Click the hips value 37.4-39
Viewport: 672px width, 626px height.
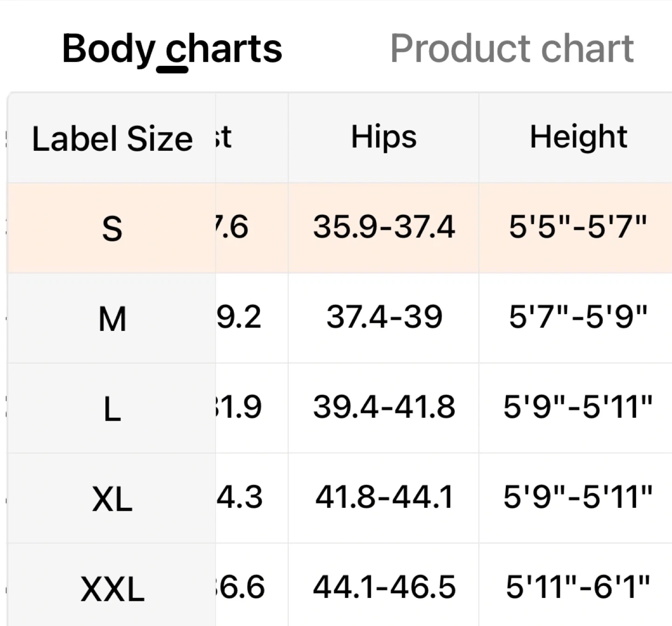pyautogui.click(x=384, y=317)
